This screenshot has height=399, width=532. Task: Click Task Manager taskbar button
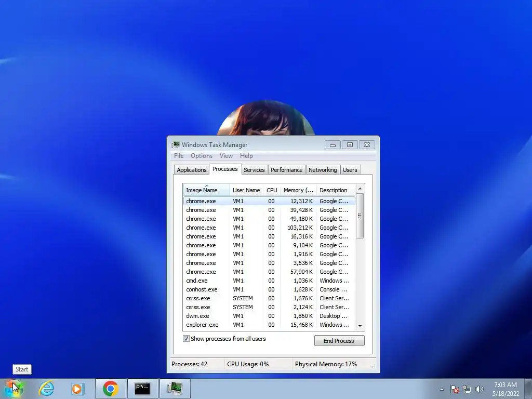(x=175, y=389)
